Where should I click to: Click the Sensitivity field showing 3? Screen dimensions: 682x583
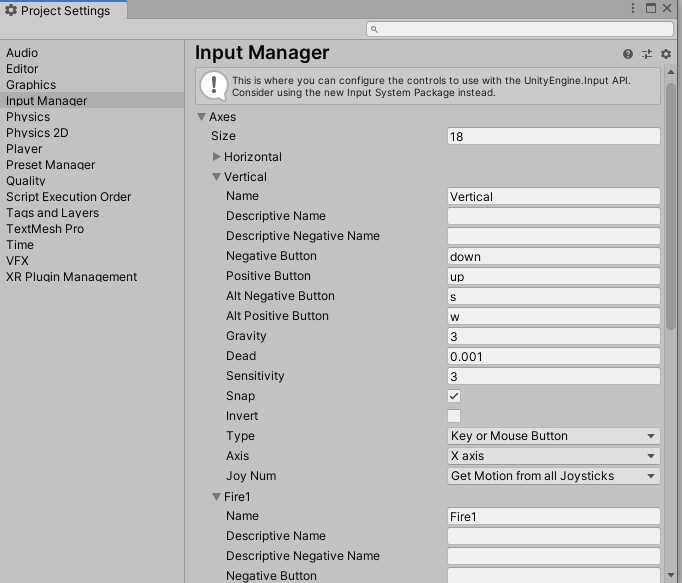tap(554, 376)
